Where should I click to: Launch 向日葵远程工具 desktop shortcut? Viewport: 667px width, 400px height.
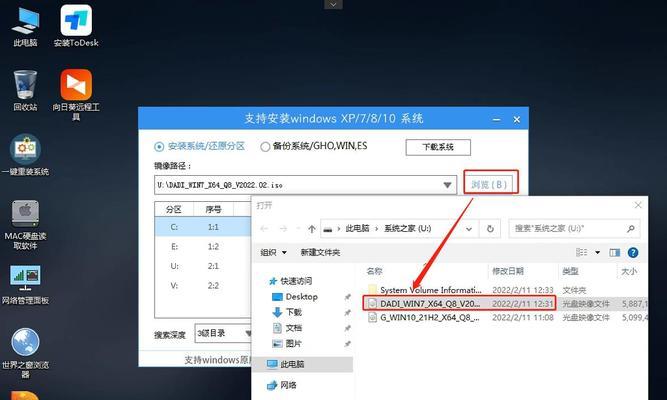[x=76, y=94]
